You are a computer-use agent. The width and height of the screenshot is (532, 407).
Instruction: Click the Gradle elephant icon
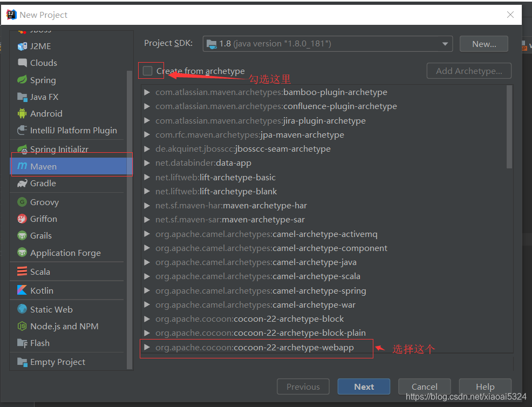point(22,184)
